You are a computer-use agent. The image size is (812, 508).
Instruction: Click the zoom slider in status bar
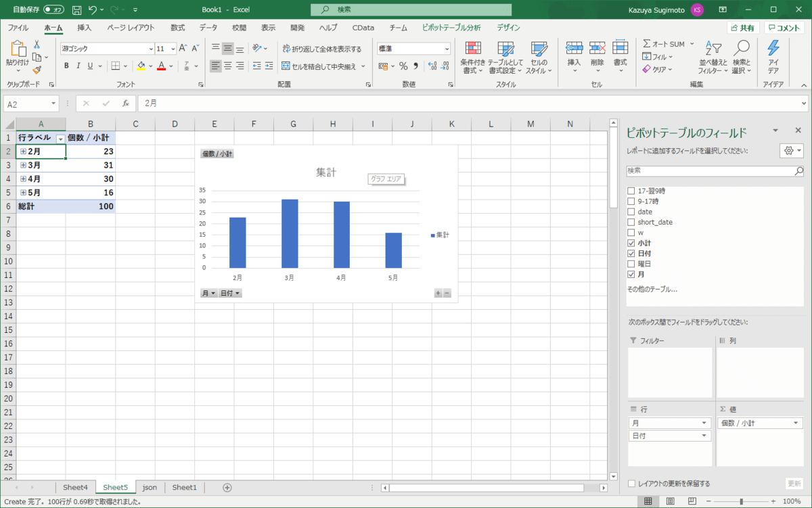click(x=742, y=501)
